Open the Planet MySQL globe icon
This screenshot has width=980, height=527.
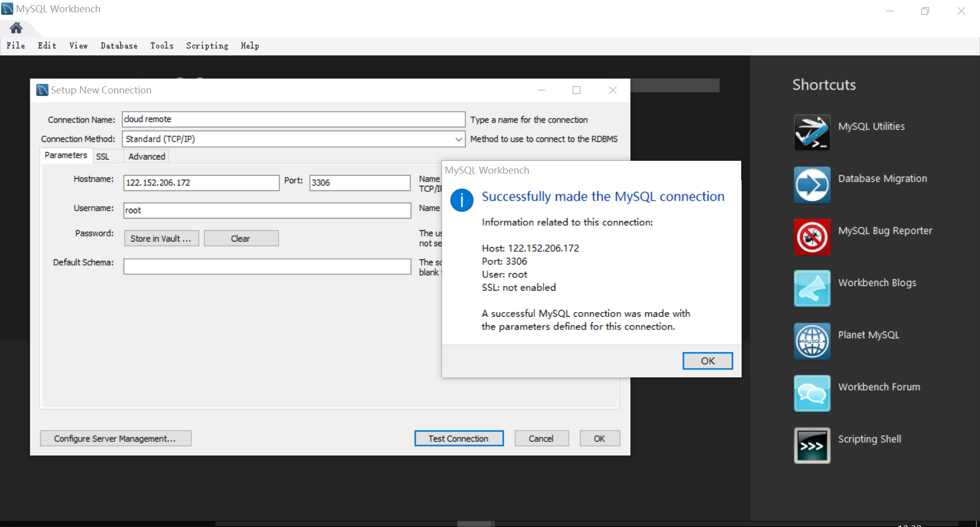click(x=812, y=341)
